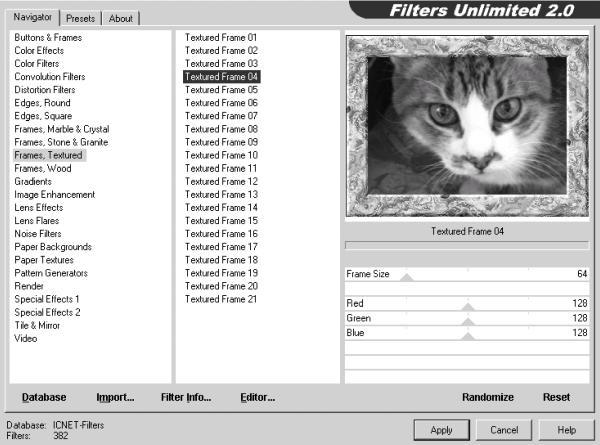Select Tile & Mirror category
600x445 pixels.
pos(37,325)
